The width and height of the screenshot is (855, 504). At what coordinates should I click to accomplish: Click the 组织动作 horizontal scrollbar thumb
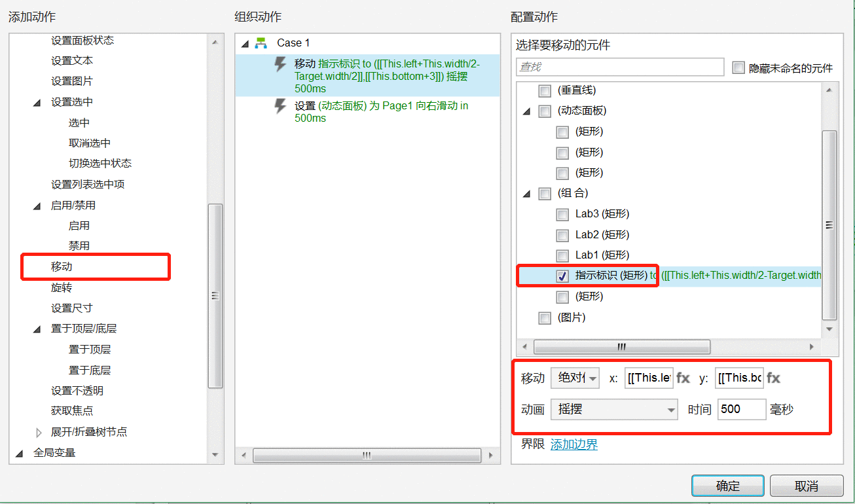pos(367,455)
